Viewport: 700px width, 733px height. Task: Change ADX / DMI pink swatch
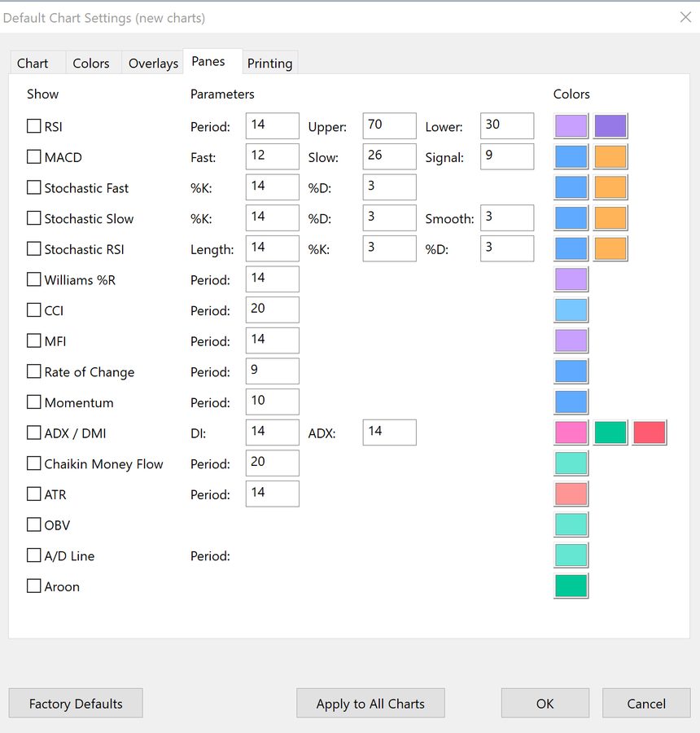[x=571, y=432]
